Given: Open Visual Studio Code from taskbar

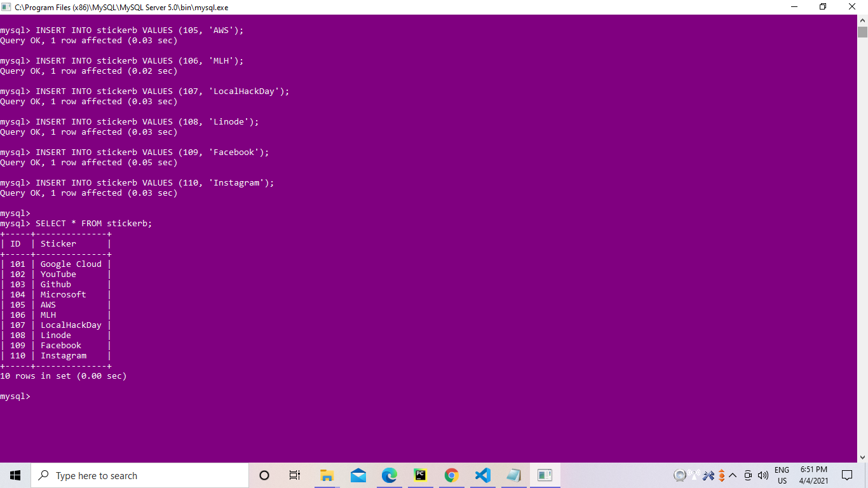Looking at the screenshot, I should (482, 475).
